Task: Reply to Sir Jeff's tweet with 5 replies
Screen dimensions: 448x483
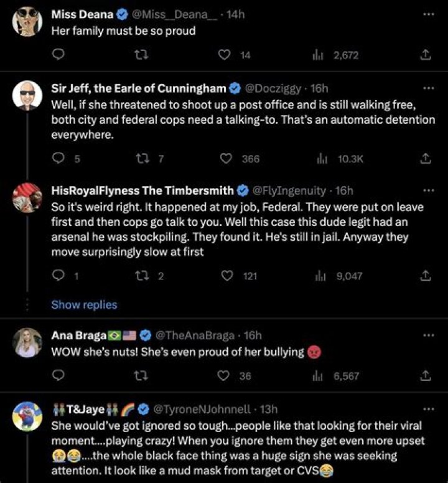Action: [57, 159]
